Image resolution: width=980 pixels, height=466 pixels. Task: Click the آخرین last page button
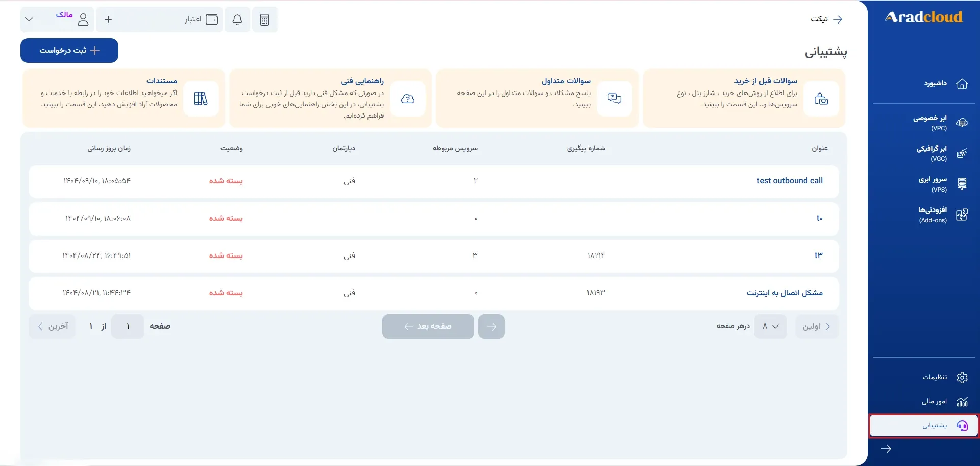click(x=52, y=327)
